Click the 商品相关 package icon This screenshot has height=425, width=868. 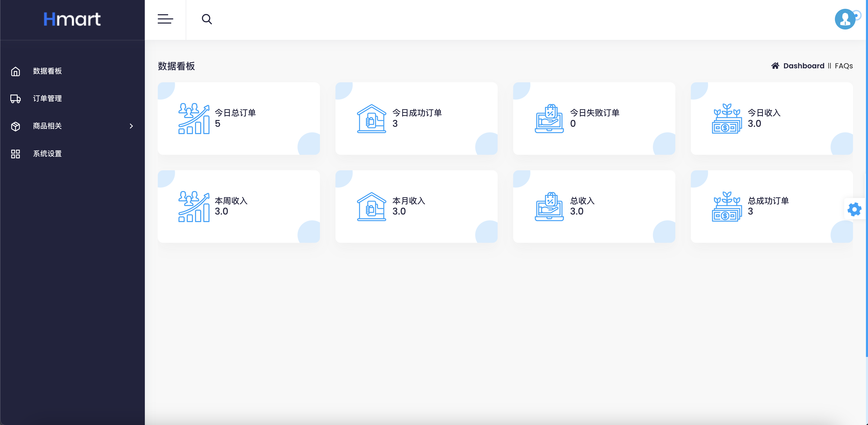16,126
